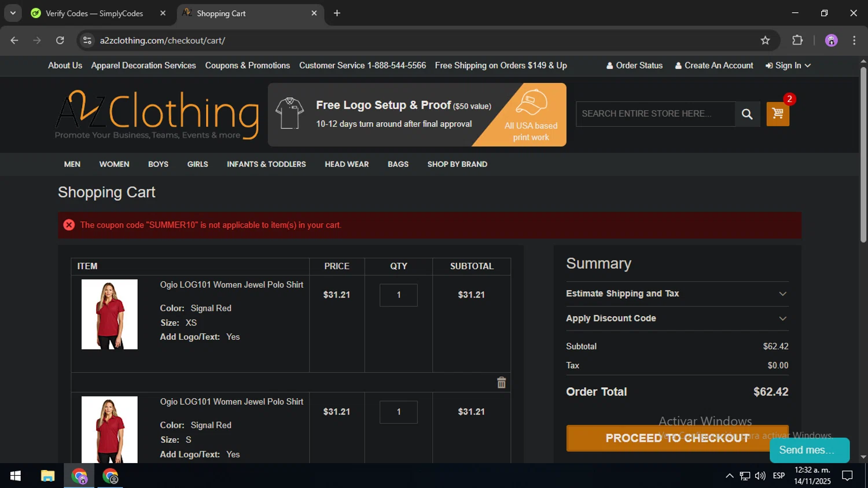Open the network icon in system tray
The image size is (868, 488).
point(745,476)
